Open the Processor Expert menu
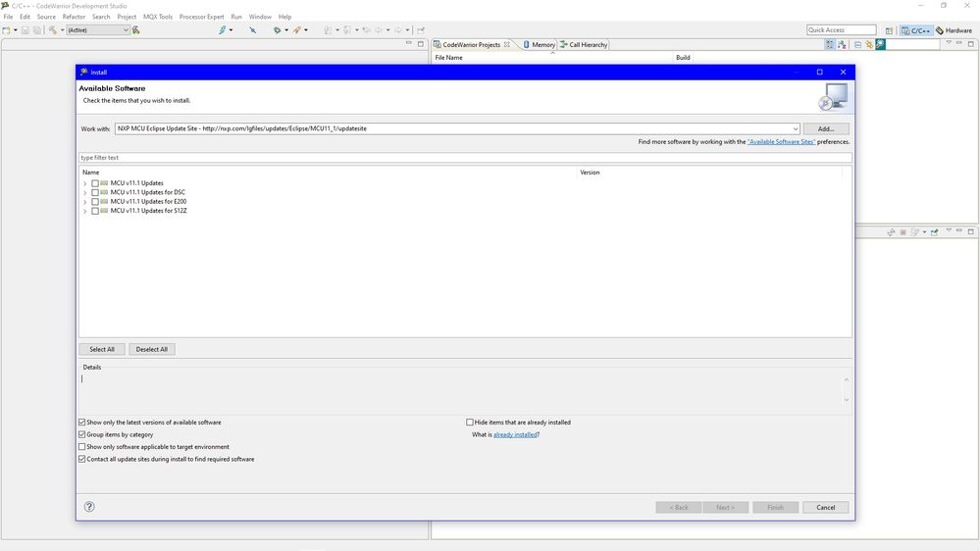 (201, 17)
